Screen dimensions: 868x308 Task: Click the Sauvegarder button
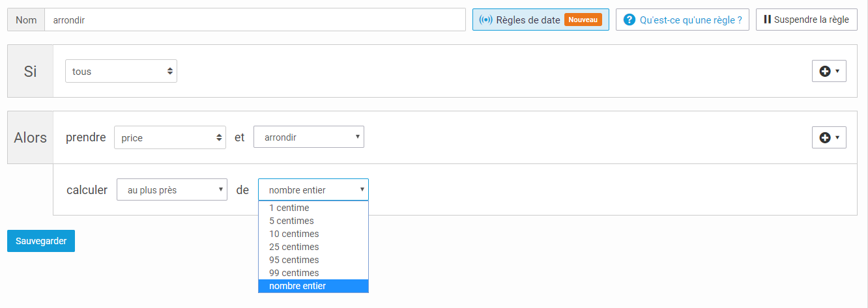pyautogui.click(x=41, y=241)
